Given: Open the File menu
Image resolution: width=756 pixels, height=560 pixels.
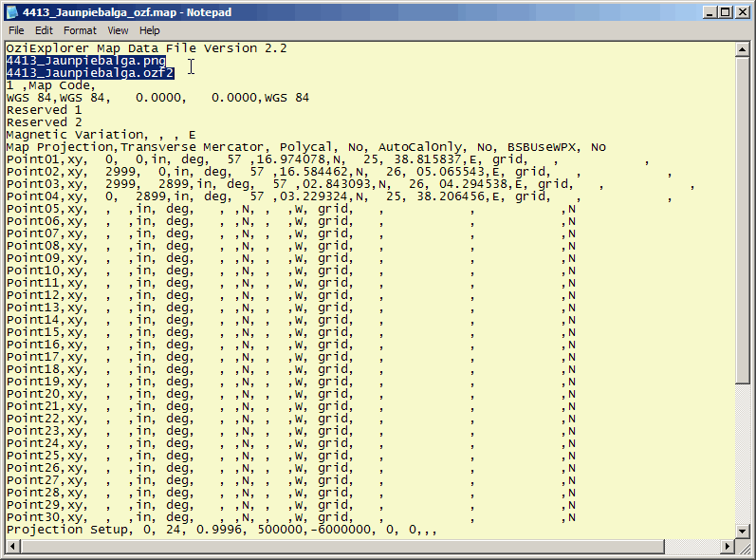Looking at the screenshot, I should click(16, 30).
